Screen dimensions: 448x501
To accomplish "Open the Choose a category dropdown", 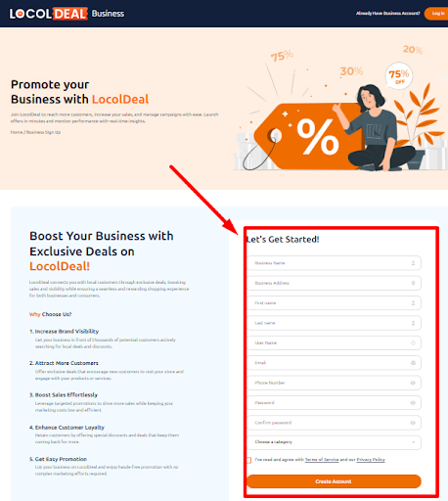I will 334,442.
